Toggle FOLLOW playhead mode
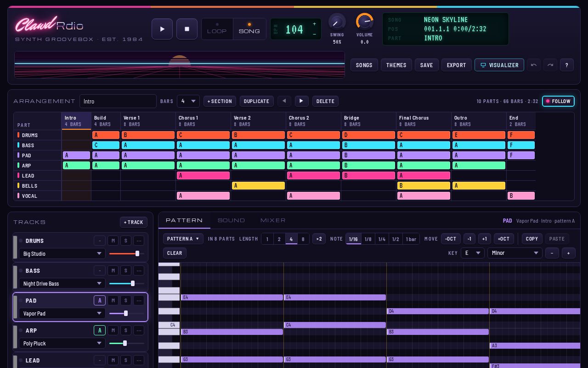The height and width of the screenshot is (368, 588). click(558, 101)
